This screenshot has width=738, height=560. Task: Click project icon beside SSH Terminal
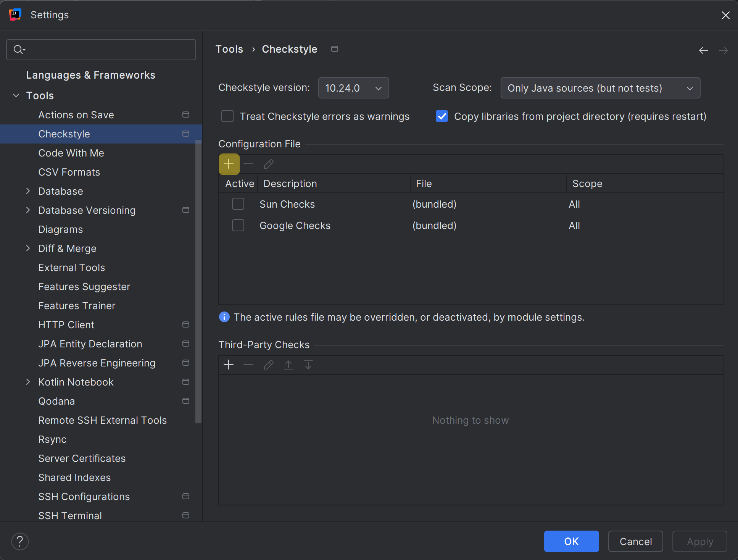pos(186,516)
